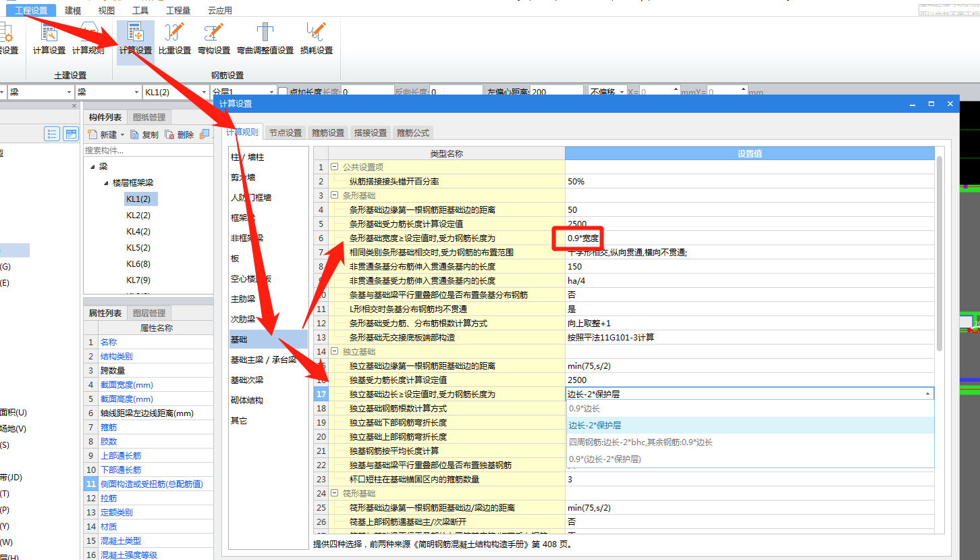Select KL5(2) in component tree

pos(138,247)
